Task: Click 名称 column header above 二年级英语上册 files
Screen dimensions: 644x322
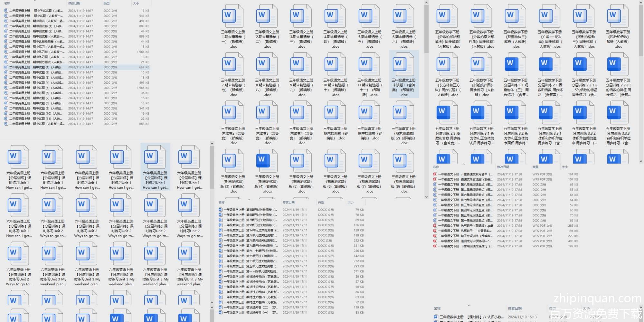Action: point(7,3)
